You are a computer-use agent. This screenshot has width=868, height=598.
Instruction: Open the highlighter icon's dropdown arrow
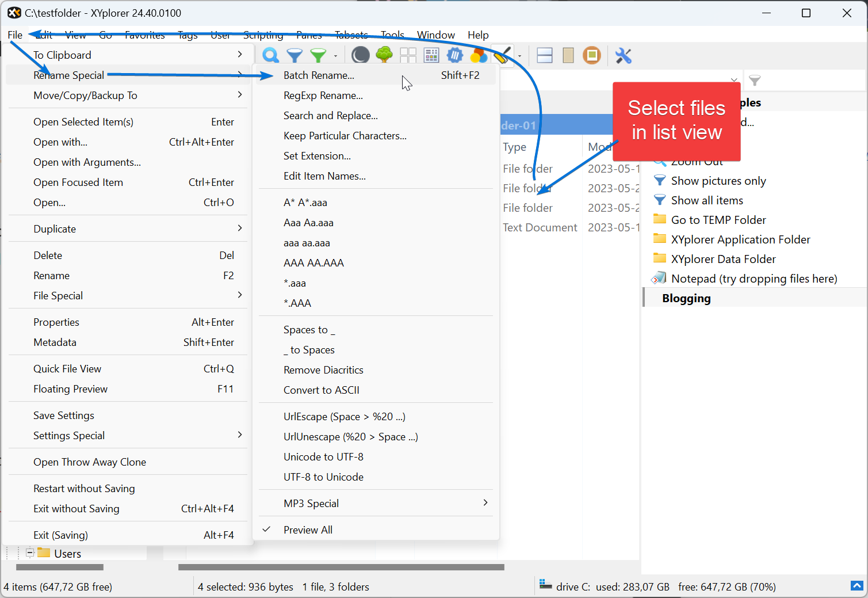click(519, 55)
